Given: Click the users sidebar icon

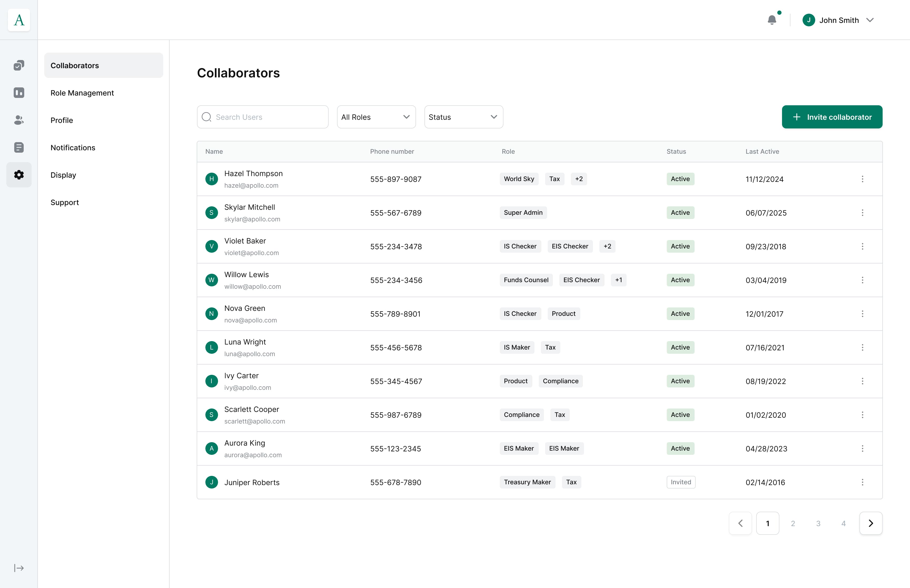Looking at the screenshot, I should coord(19,120).
